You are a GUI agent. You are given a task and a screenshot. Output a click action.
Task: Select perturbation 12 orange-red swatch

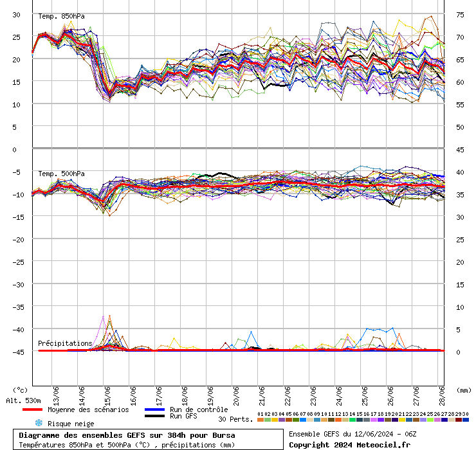(338, 420)
